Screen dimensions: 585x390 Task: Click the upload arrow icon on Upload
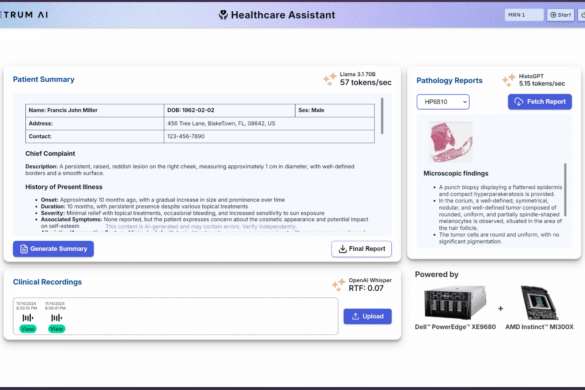[355, 316]
